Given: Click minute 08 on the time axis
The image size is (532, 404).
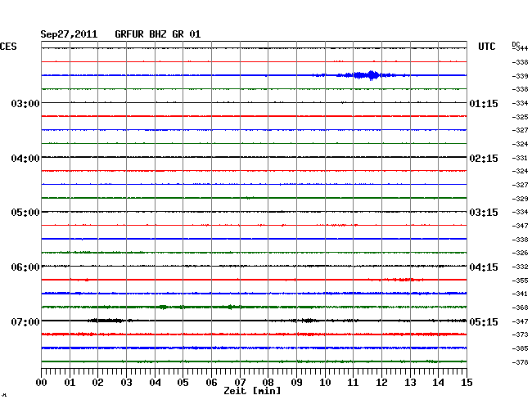Looking at the screenshot, I should point(268,383).
